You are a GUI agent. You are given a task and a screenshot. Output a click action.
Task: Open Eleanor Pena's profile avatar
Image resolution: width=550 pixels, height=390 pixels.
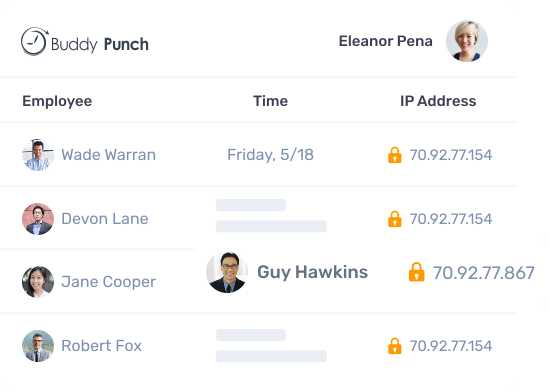(467, 41)
